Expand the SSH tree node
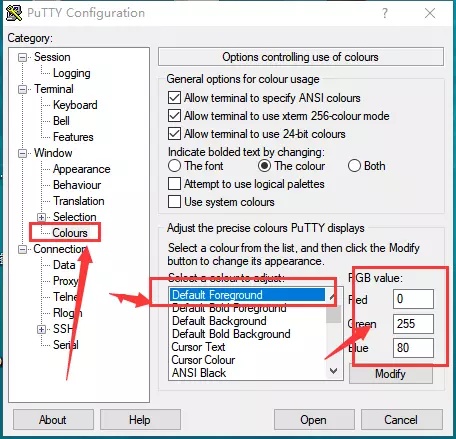Viewport: 456px width, 439px height. click(x=41, y=329)
